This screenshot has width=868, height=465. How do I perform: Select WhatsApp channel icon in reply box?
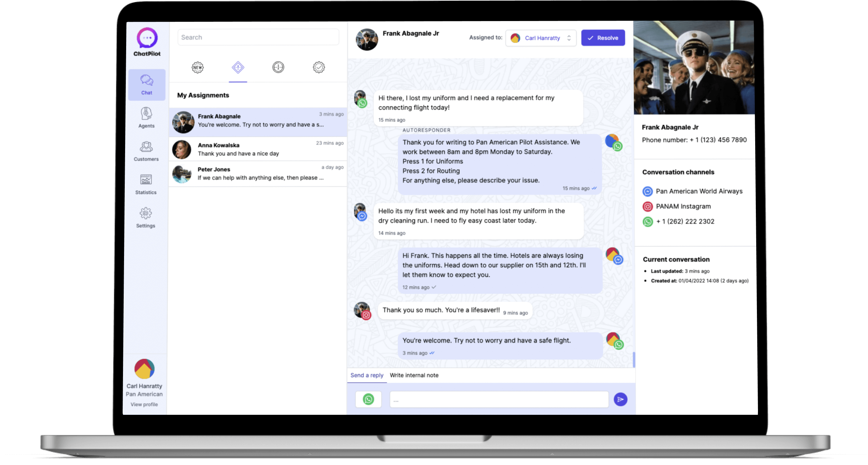point(368,398)
